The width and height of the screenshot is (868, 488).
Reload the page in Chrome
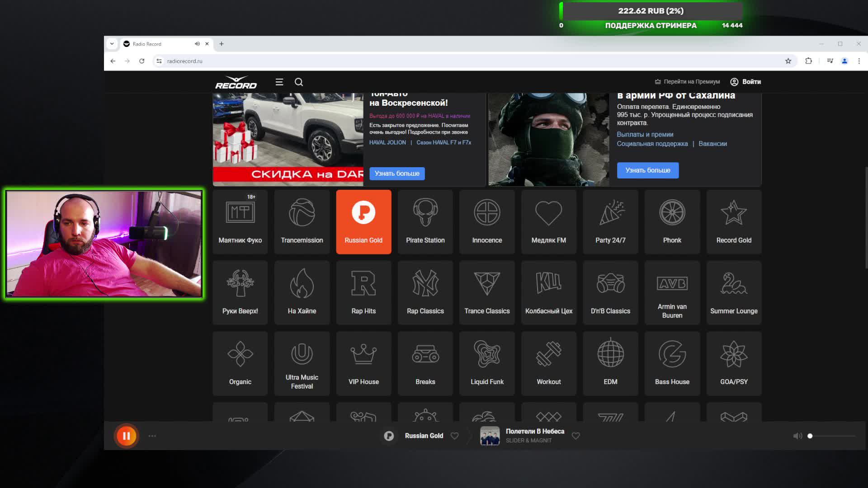click(x=142, y=61)
